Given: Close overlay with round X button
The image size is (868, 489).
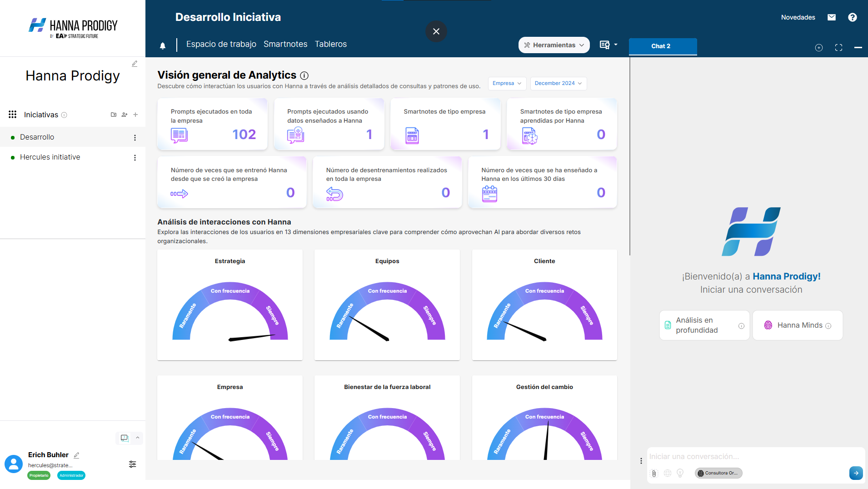Looking at the screenshot, I should point(436,31).
